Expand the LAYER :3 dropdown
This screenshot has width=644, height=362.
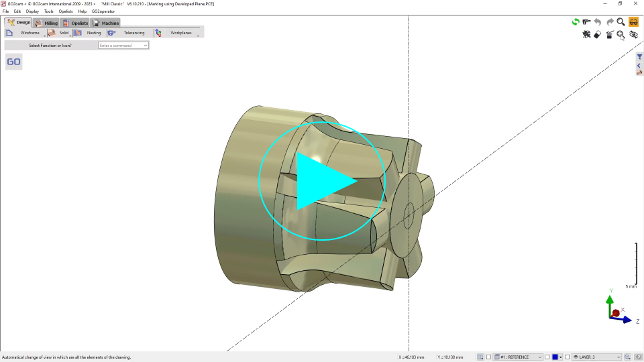tap(619, 357)
